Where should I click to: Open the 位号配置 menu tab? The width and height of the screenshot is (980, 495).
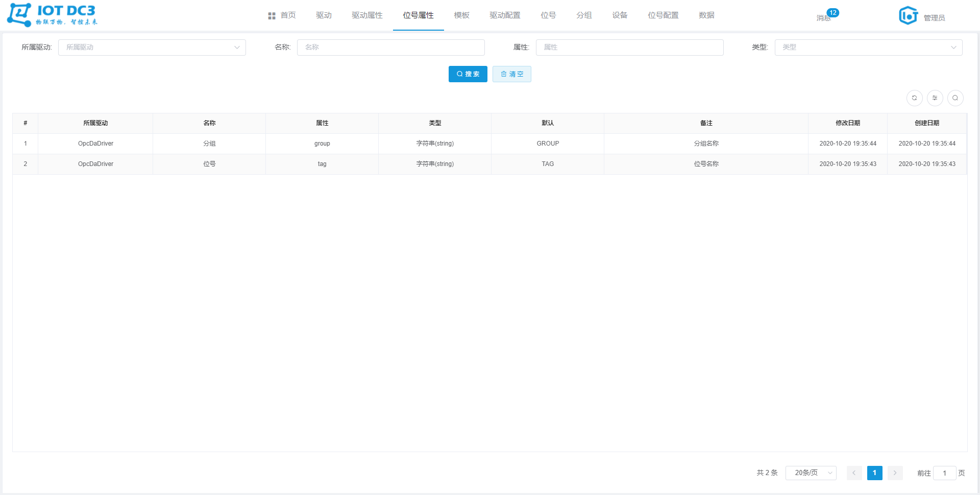(663, 15)
